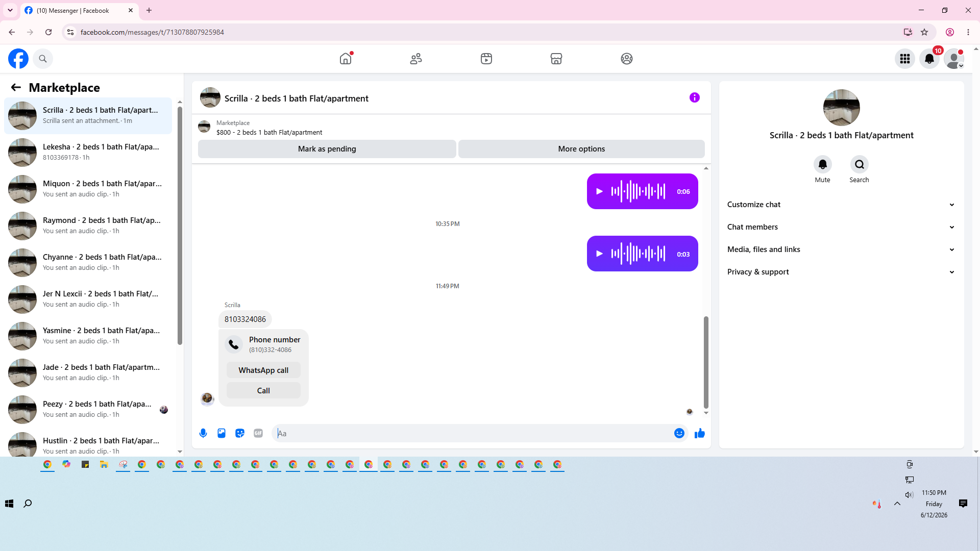Viewport: 980px width, 551px height.
Task: Mute the conversation with the bell icon
Action: point(822,164)
